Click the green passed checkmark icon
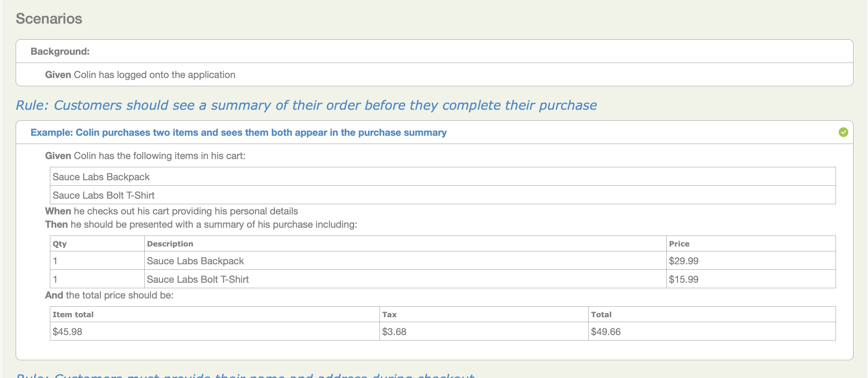The width and height of the screenshot is (868, 378). pos(843,132)
